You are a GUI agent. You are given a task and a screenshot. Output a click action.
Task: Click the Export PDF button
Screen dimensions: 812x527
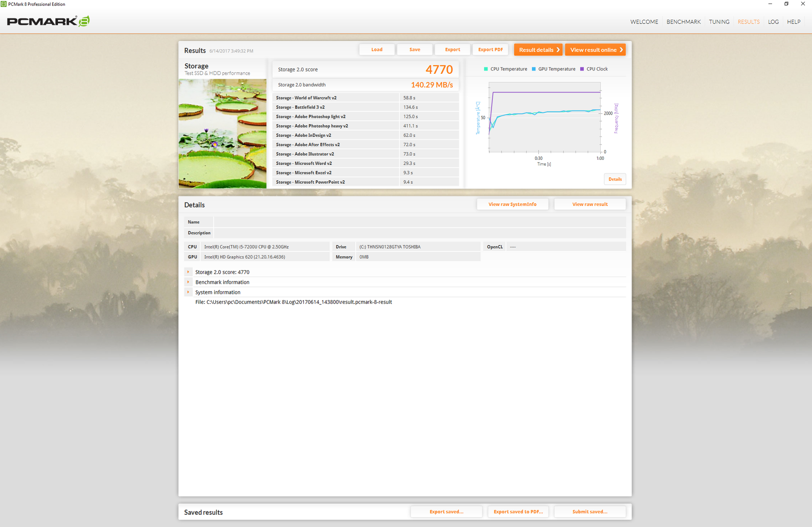click(490, 50)
